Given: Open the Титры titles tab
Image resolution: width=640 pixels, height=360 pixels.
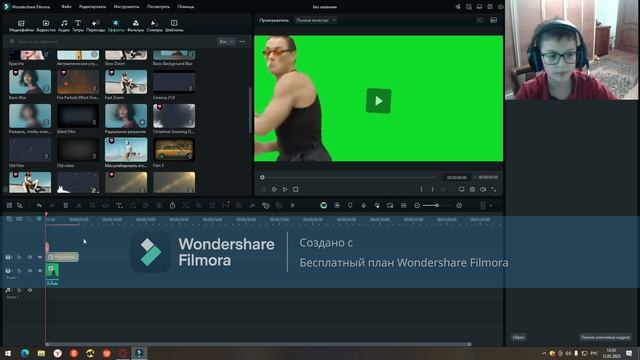Looking at the screenshot, I should [x=78, y=26].
